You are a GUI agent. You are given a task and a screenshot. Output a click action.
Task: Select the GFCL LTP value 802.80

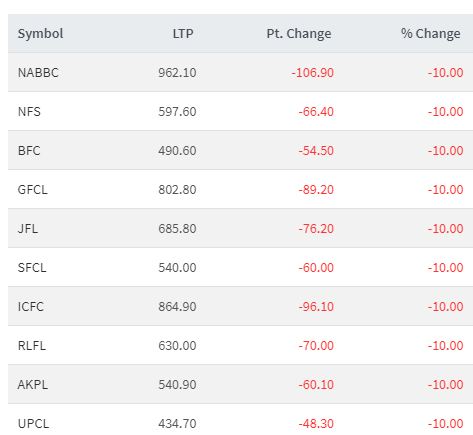pos(177,190)
